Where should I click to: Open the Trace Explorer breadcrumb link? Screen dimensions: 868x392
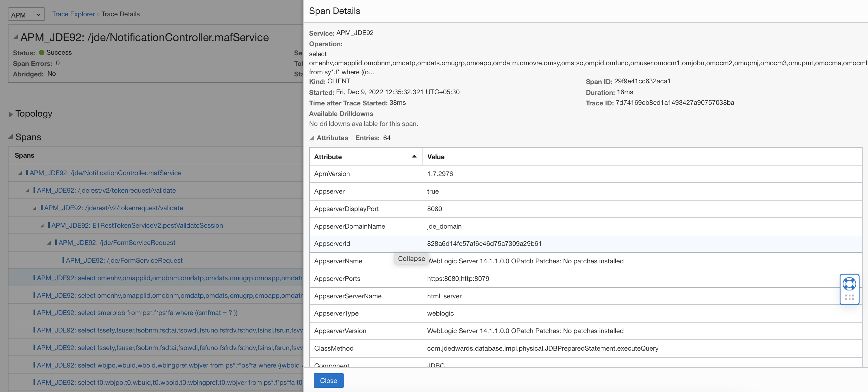[x=73, y=14]
